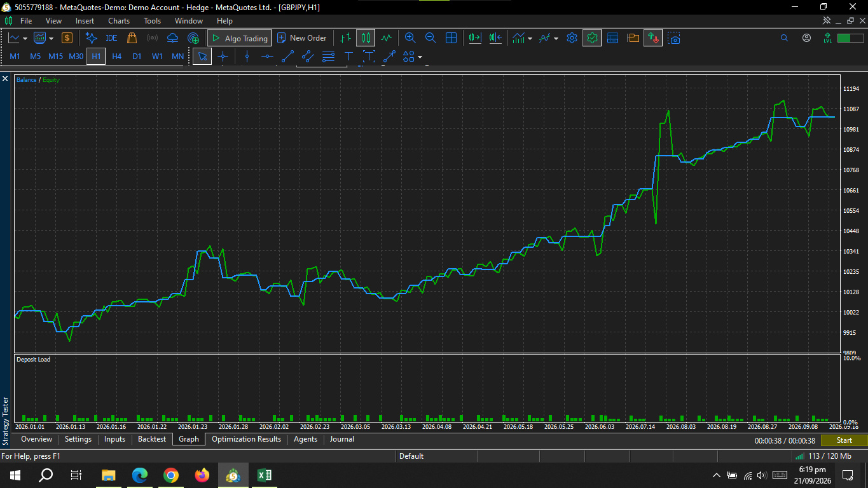Select the crosshair tool
Viewport: 868px width, 488px height.
223,57
